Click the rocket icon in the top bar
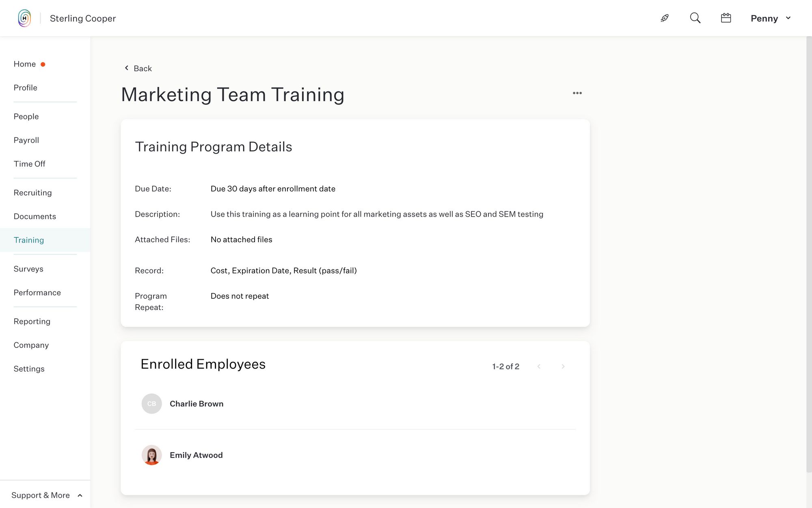Image resolution: width=812 pixels, height=508 pixels. point(665,18)
